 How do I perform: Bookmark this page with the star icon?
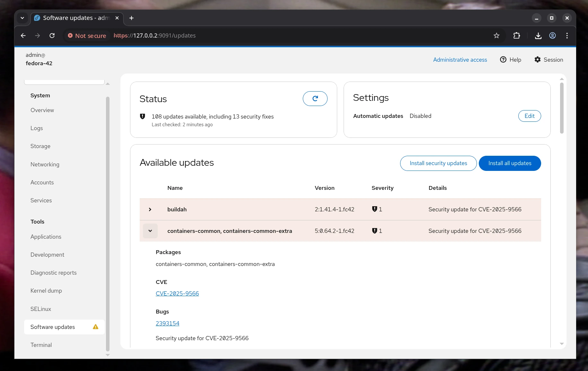pyautogui.click(x=496, y=36)
